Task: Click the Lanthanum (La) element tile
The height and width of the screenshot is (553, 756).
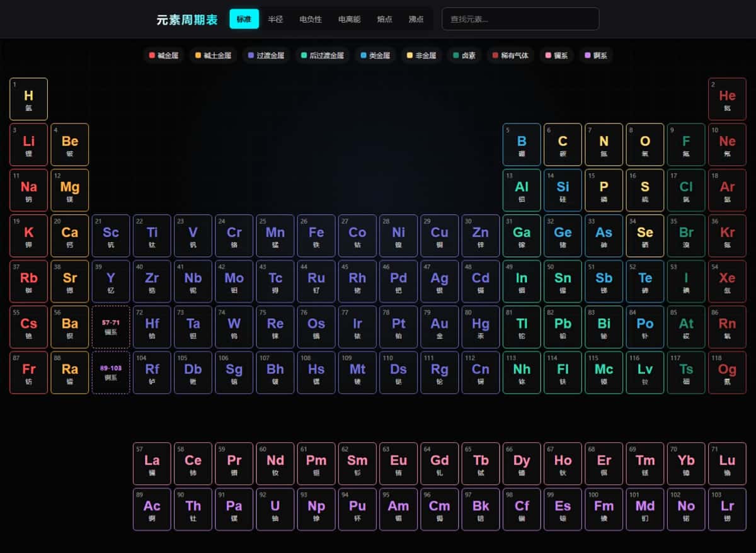Action: pos(152,463)
